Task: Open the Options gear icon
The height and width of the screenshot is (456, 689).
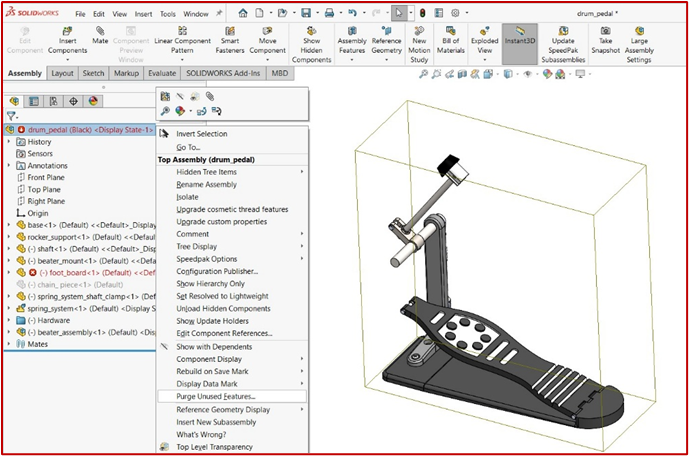Action: pos(455,13)
